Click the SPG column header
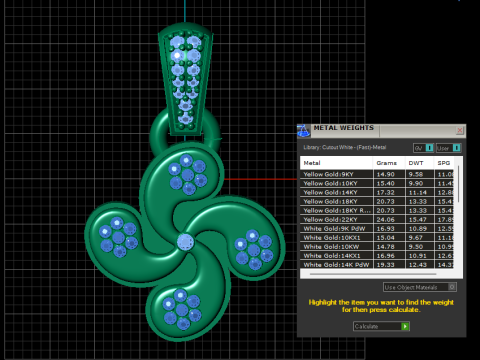 [x=444, y=163]
